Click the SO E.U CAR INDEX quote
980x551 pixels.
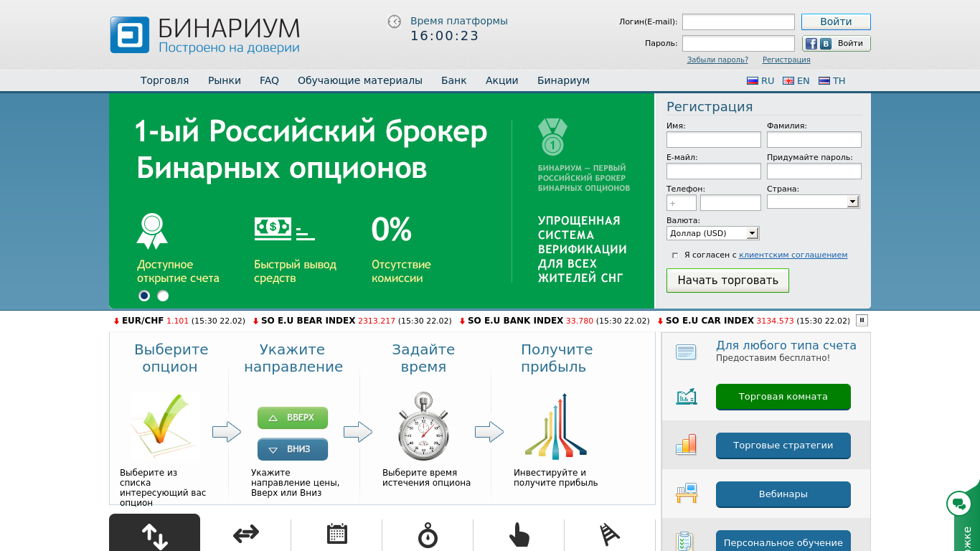pos(753,321)
